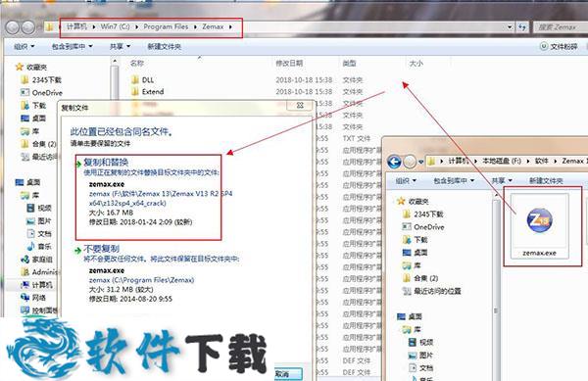Open 2345下载 favorite in C: Zemax window
Image resolution: width=588 pixels, height=381 pixels.
pos(41,79)
